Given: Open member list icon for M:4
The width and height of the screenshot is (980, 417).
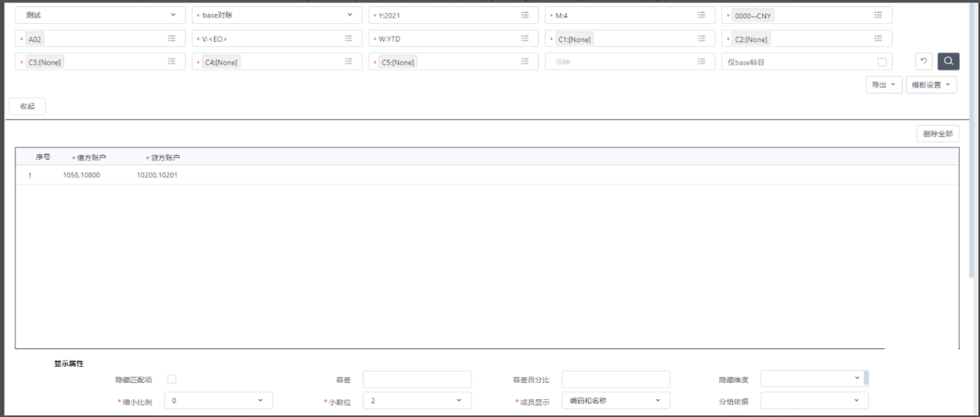Looking at the screenshot, I should [702, 15].
